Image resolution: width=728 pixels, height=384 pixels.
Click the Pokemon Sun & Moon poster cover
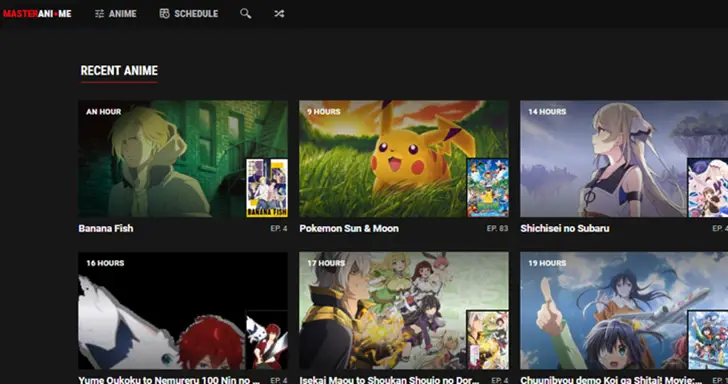(x=488, y=188)
